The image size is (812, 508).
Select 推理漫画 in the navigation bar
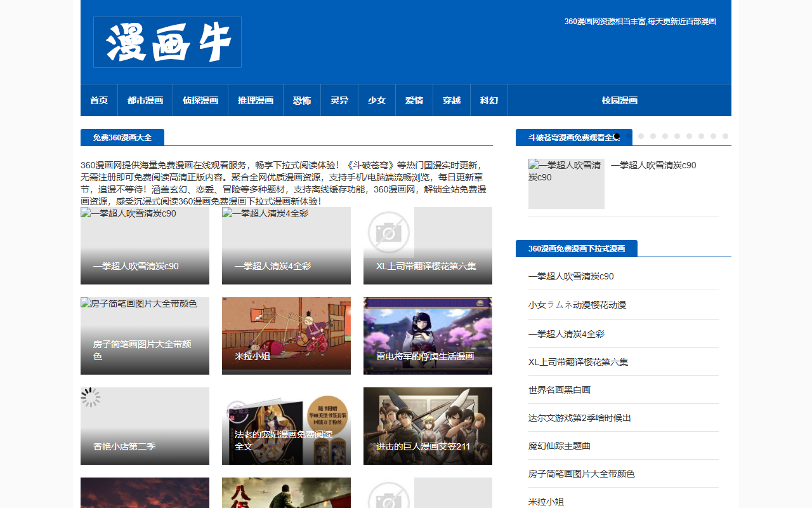pyautogui.click(x=256, y=100)
